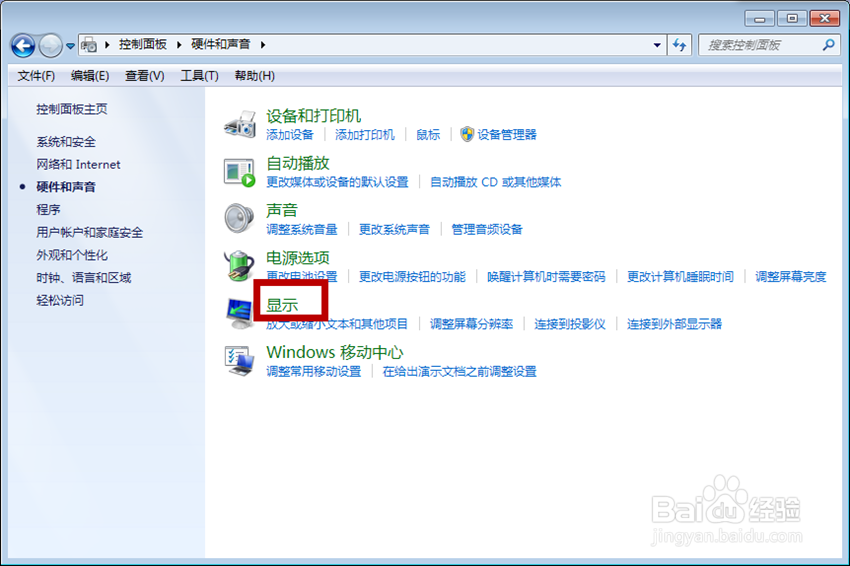Click 连接到投影仪 link
The height and width of the screenshot is (566, 850).
[570, 324]
